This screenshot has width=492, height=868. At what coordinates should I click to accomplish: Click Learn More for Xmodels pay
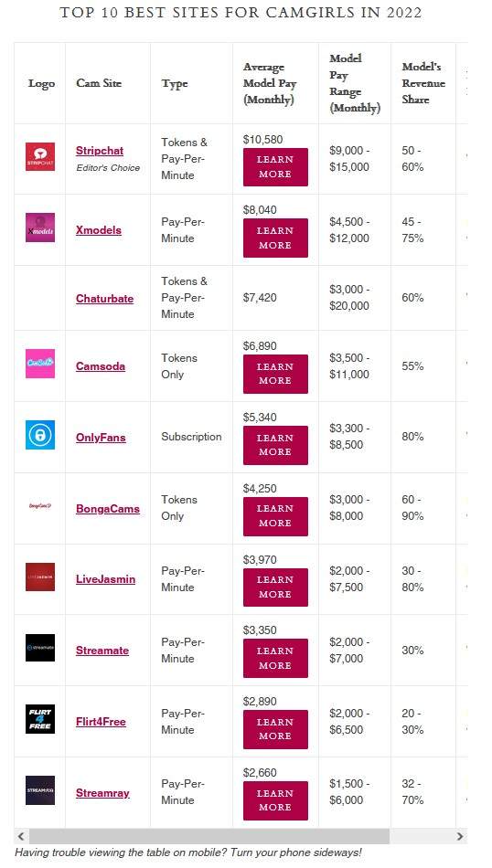(x=275, y=238)
